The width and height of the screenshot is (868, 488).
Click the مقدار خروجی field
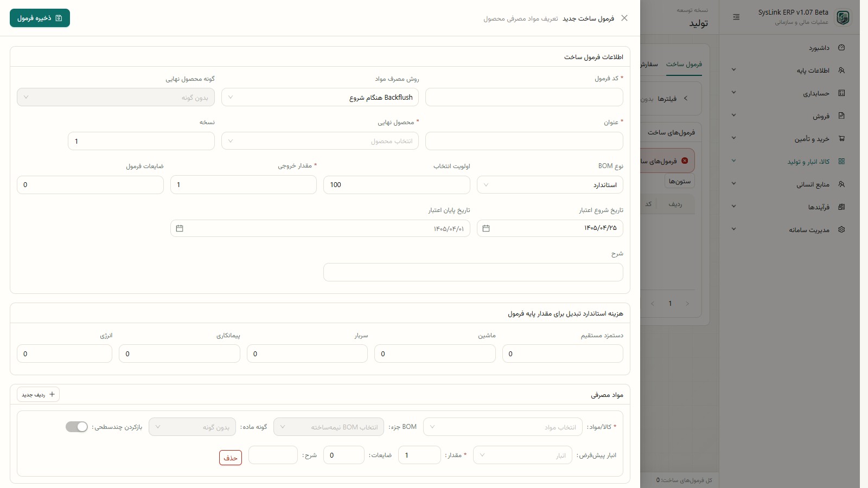(243, 185)
